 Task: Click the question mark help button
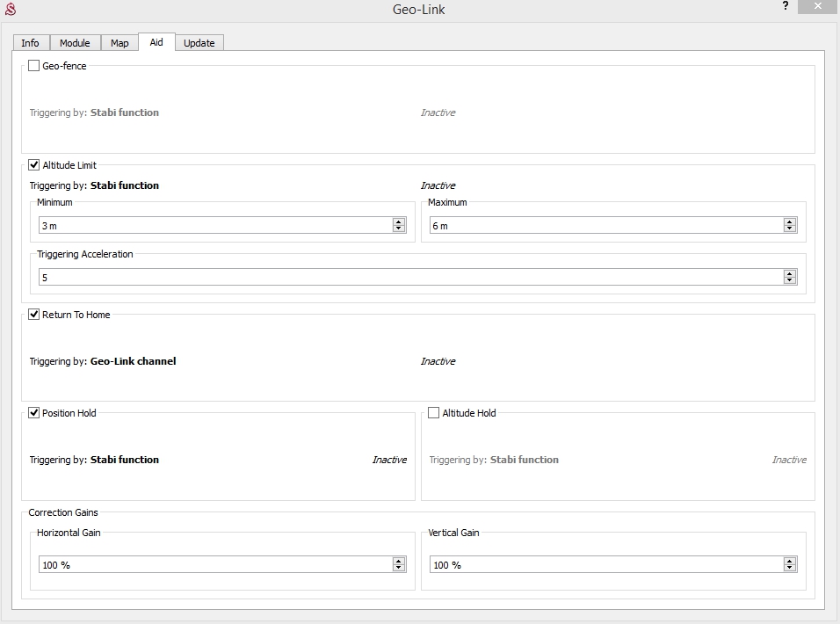click(785, 6)
